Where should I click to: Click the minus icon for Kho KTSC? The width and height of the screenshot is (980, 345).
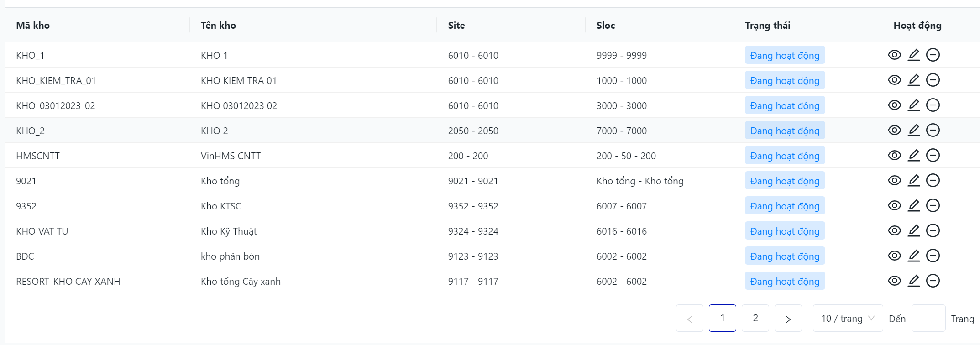(x=933, y=206)
